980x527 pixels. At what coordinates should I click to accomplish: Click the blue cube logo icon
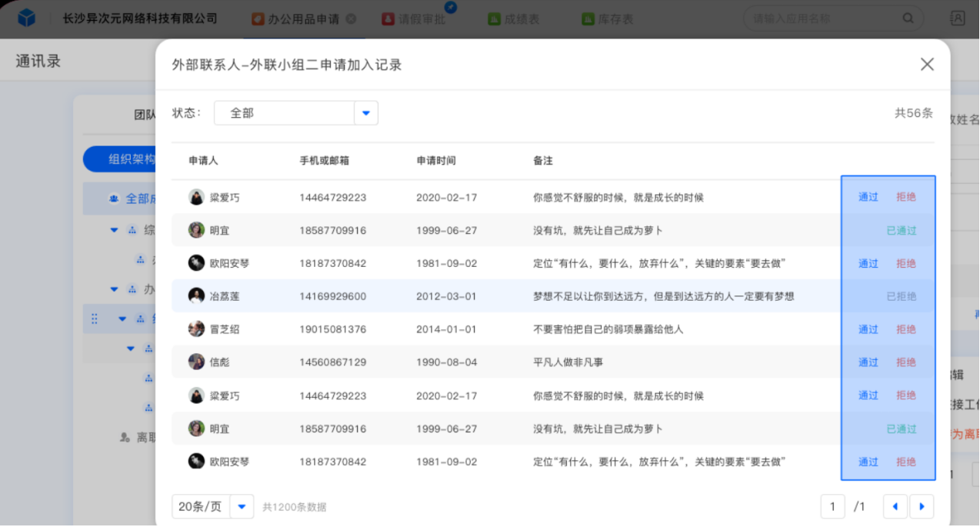coord(27,18)
